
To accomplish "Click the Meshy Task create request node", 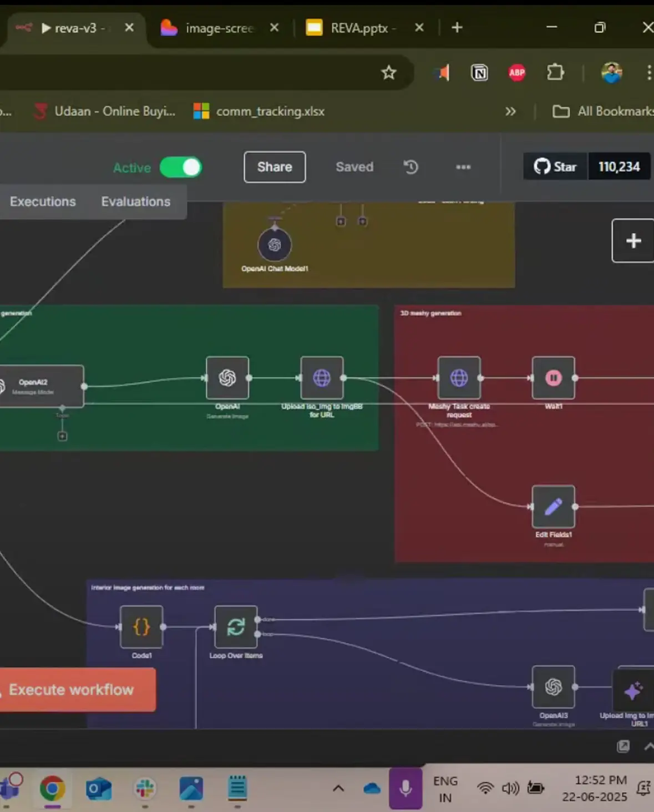I will click(x=459, y=378).
